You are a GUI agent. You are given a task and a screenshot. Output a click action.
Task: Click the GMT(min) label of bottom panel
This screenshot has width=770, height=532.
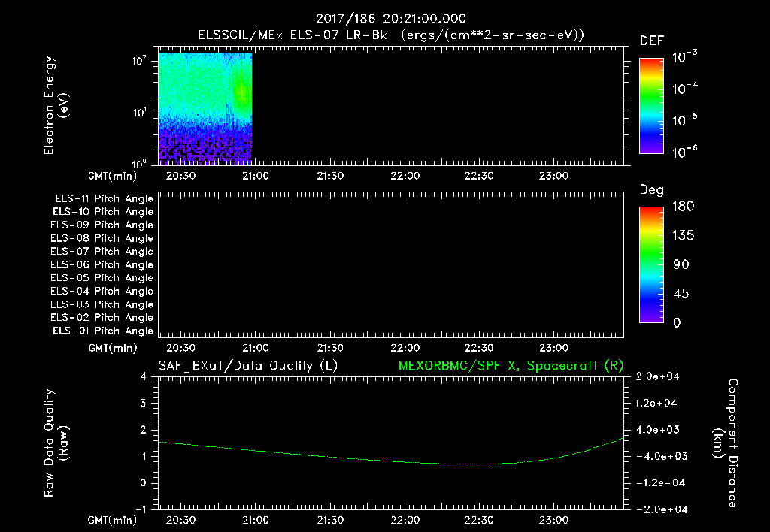click(x=113, y=521)
